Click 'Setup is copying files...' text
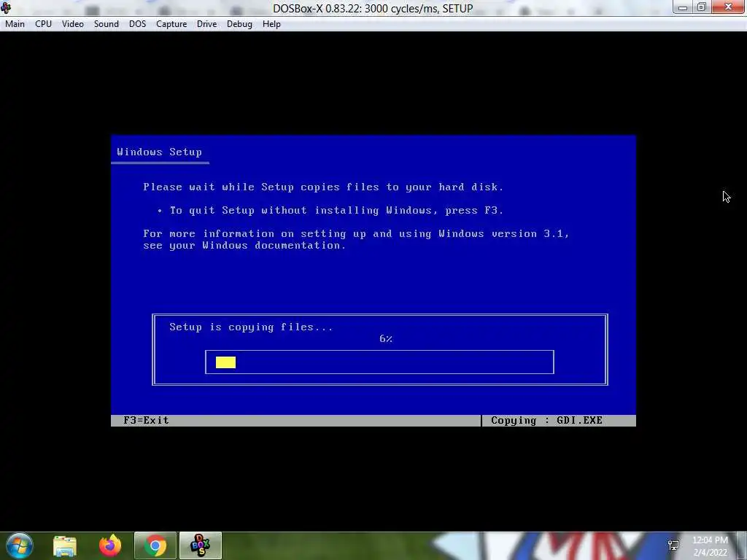 [251, 327]
